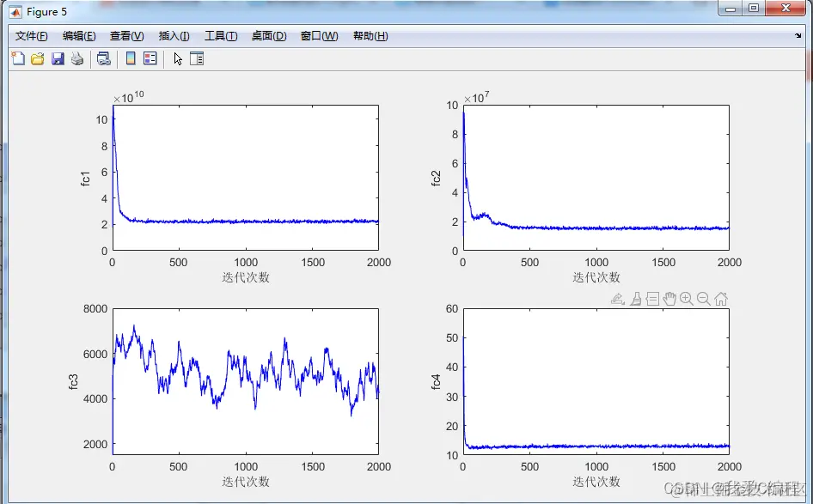
Task: Open the 工具(T) menu
Action: [220, 36]
